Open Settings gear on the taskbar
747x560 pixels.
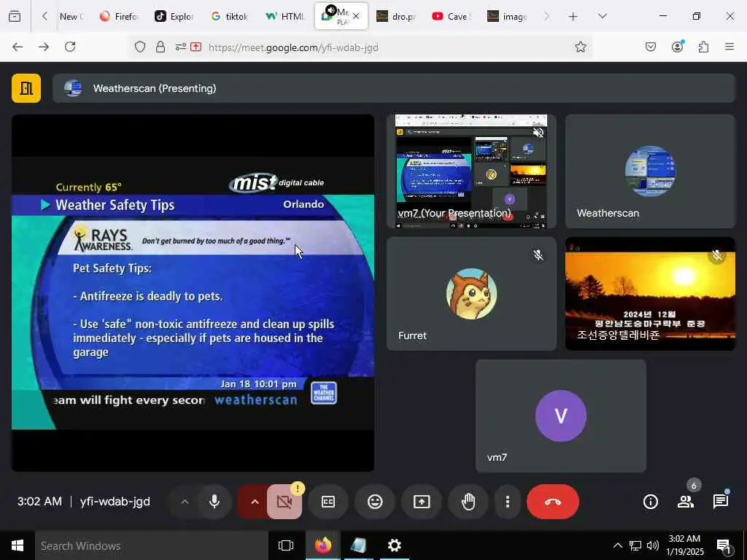coord(394,545)
